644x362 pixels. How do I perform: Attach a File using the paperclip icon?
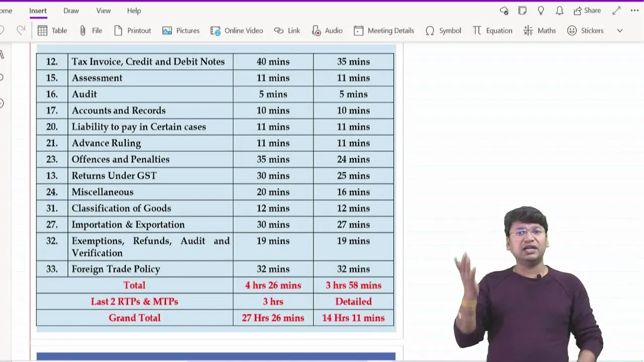pyautogui.click(x=91, y=31)
